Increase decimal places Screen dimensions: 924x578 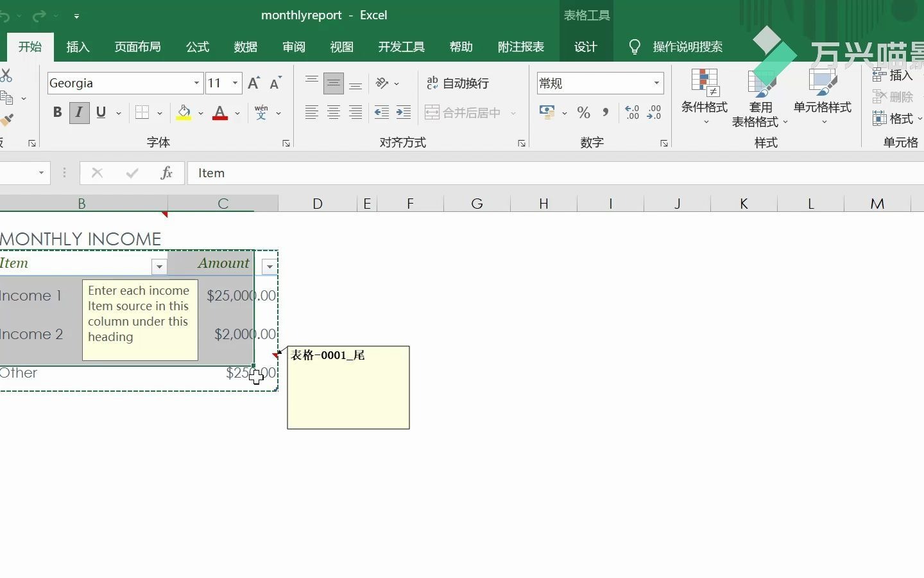click(632, 113)
